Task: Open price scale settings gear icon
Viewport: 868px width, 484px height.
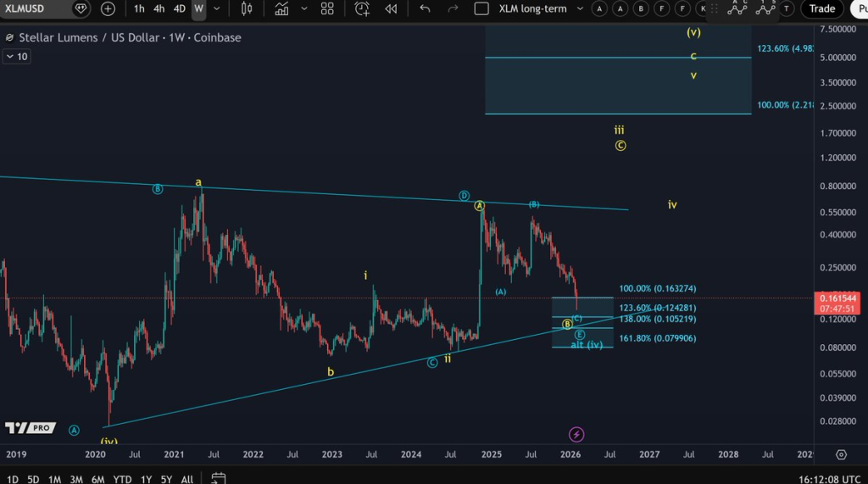Action: (x=841, y=454)
